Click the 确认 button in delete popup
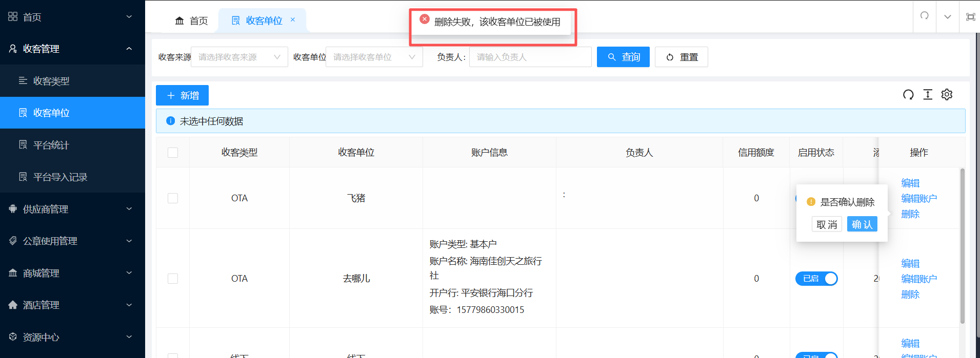The image size is (980, 358). click(862, 224)
